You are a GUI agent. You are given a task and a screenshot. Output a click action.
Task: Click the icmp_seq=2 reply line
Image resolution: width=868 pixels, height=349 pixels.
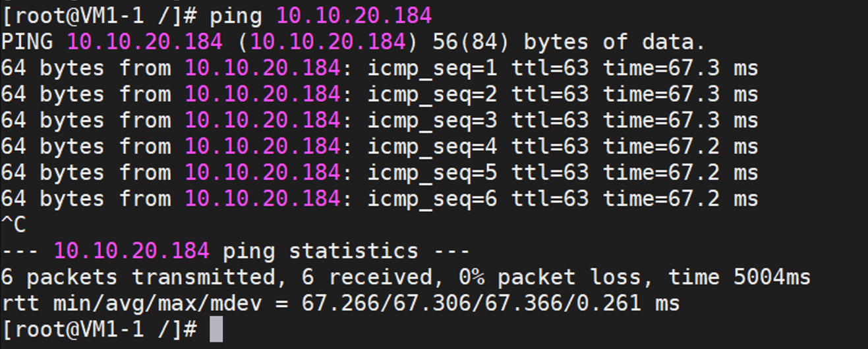(380, 94)
